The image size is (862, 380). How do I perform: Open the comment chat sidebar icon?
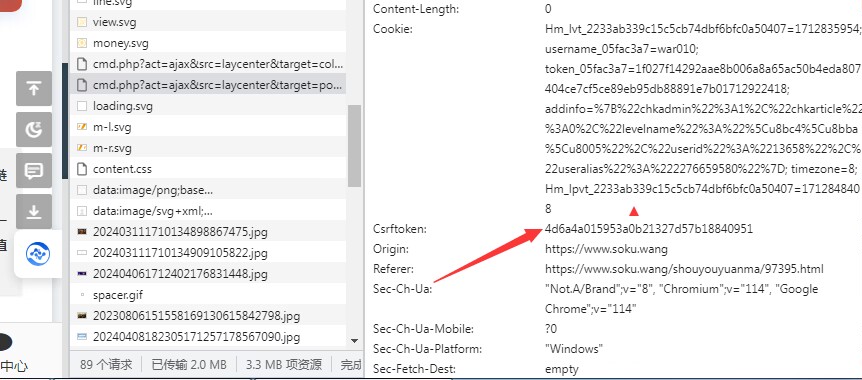[34, 171]
